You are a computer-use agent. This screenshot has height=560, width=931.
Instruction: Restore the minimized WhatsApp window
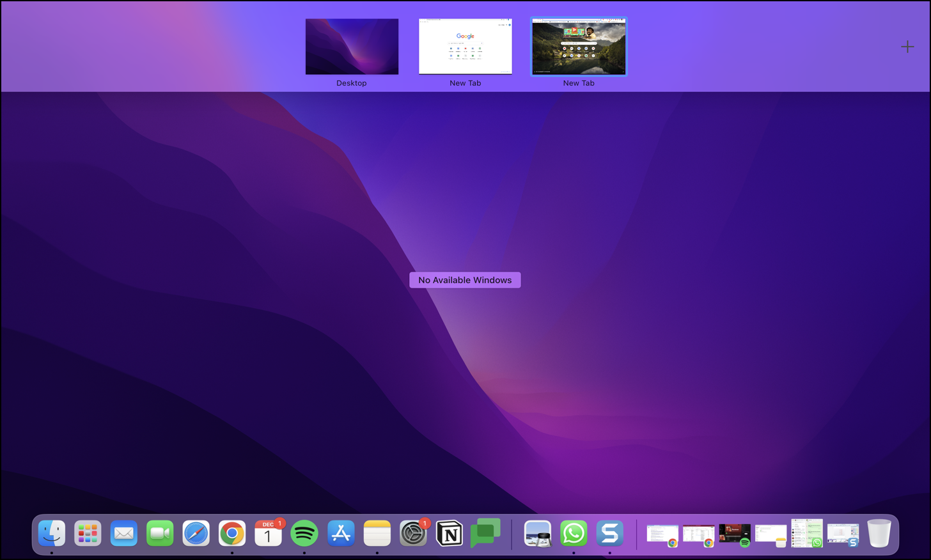click(806, 533)
